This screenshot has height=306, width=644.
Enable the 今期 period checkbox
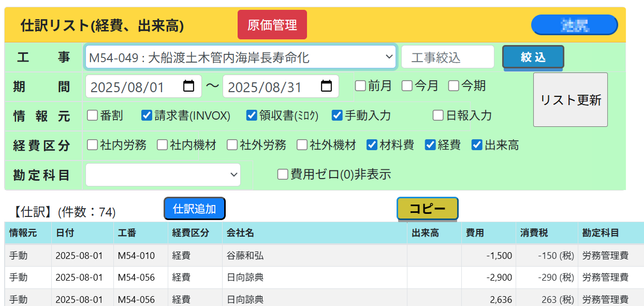point(454,86)
